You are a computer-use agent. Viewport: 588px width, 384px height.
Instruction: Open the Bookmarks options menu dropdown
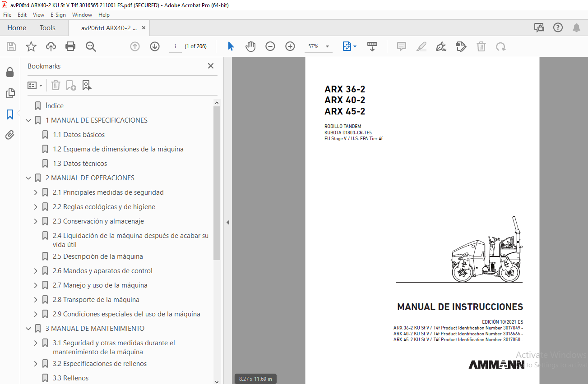click(x=35, y=85)
